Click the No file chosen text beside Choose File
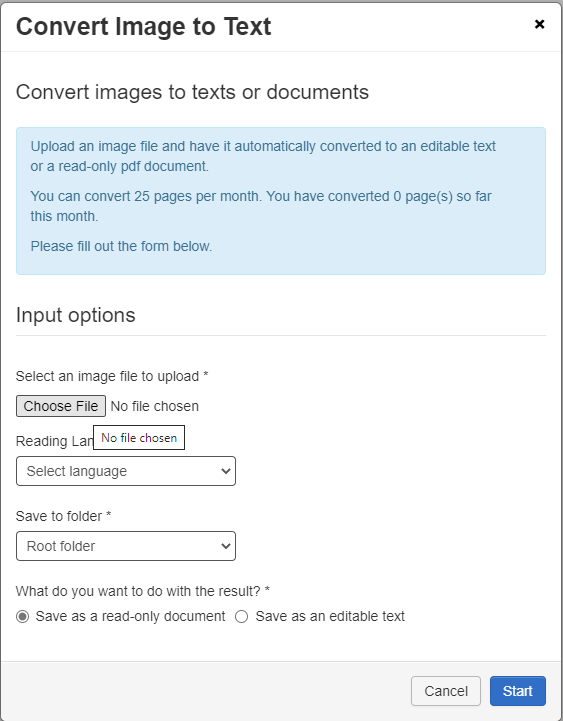563x721 pixels. [x=155, y=406]
